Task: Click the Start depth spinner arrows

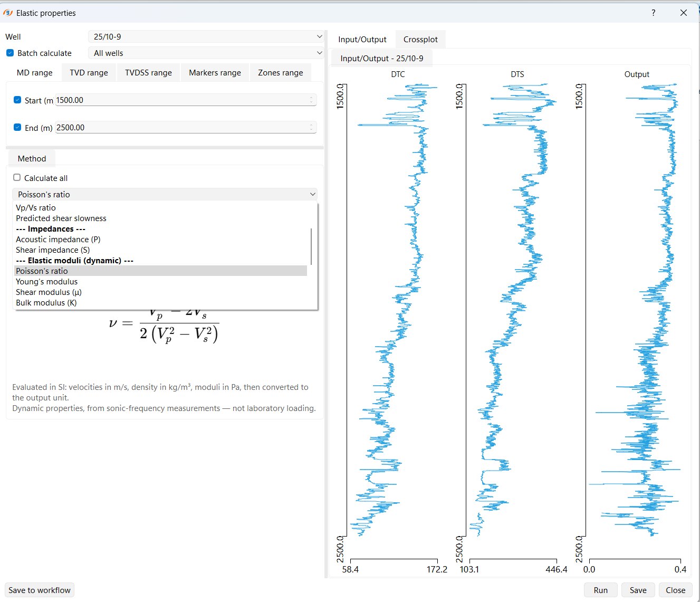Action: point(312,100)
